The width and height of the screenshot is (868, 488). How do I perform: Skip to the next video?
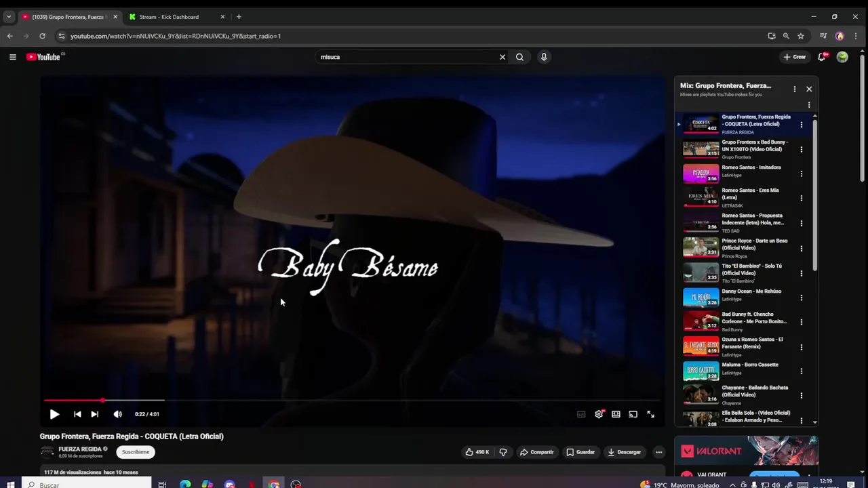click(x=95, y=414)
